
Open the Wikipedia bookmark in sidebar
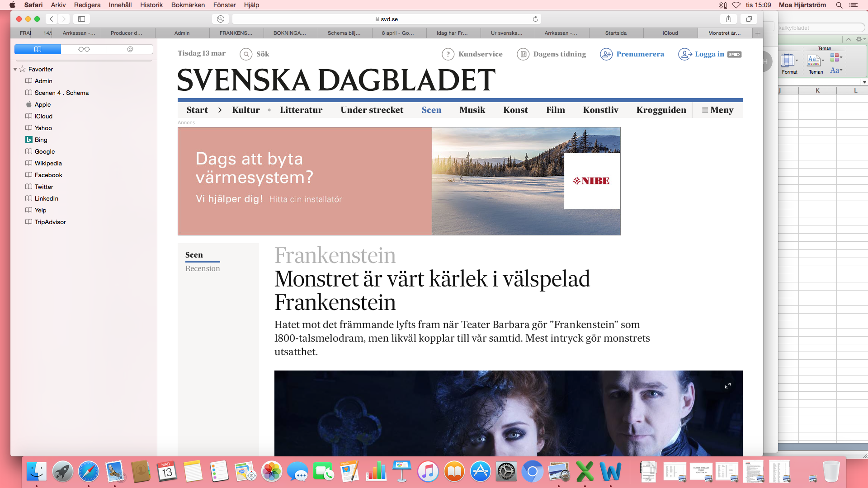(48, 163)
